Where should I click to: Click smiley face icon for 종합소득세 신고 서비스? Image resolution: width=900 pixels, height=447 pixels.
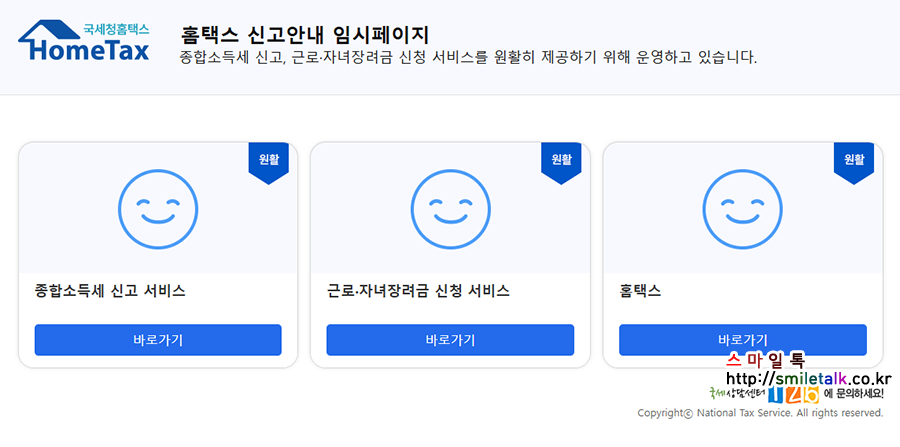[158, 209]
